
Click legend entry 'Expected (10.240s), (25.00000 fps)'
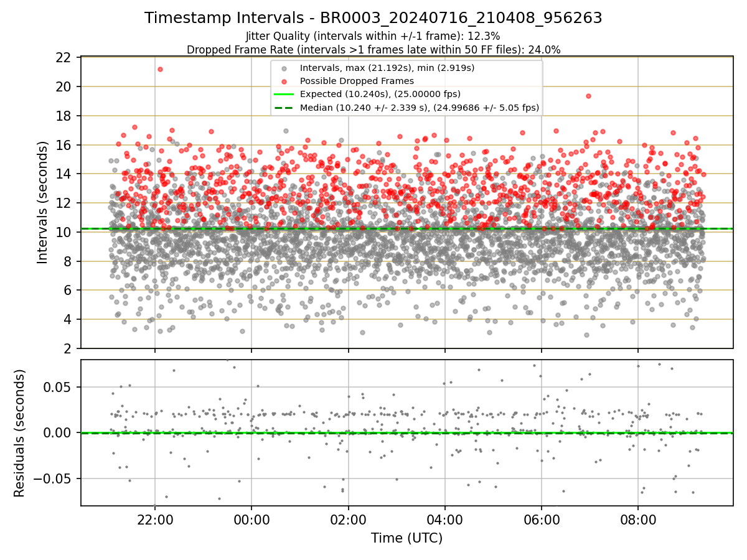[x=380, y=94]
